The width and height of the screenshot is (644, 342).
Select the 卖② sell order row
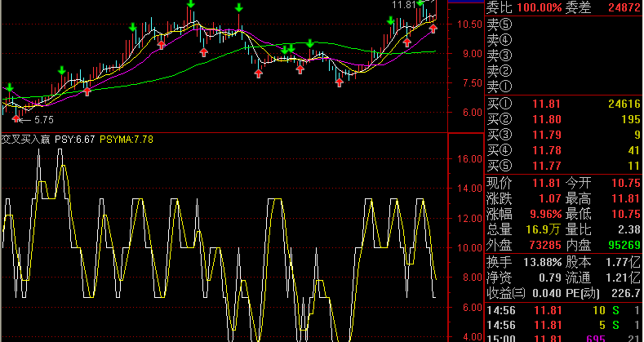pyautogui.click(x=563, y=71)
